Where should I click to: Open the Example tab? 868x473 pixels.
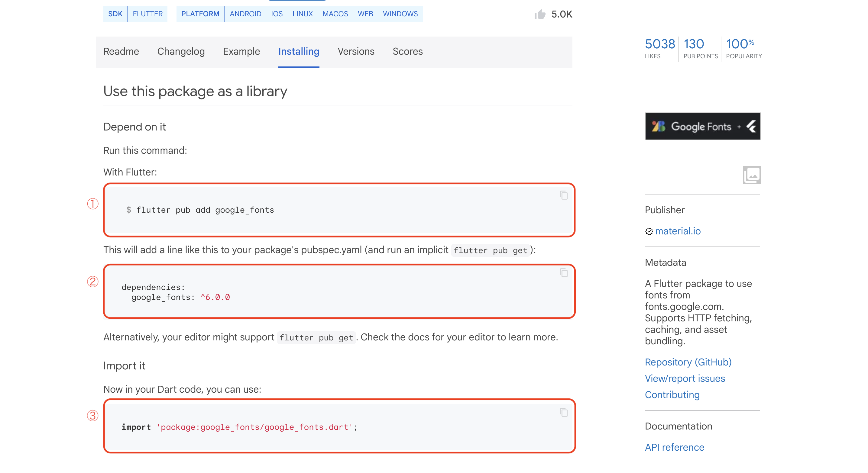point(241,52)
